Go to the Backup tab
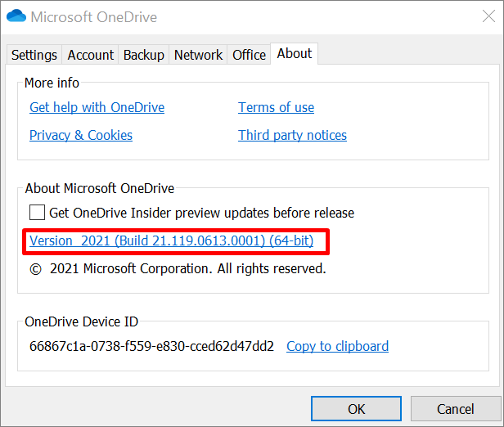504x427 pixels. tap(144, 55)
